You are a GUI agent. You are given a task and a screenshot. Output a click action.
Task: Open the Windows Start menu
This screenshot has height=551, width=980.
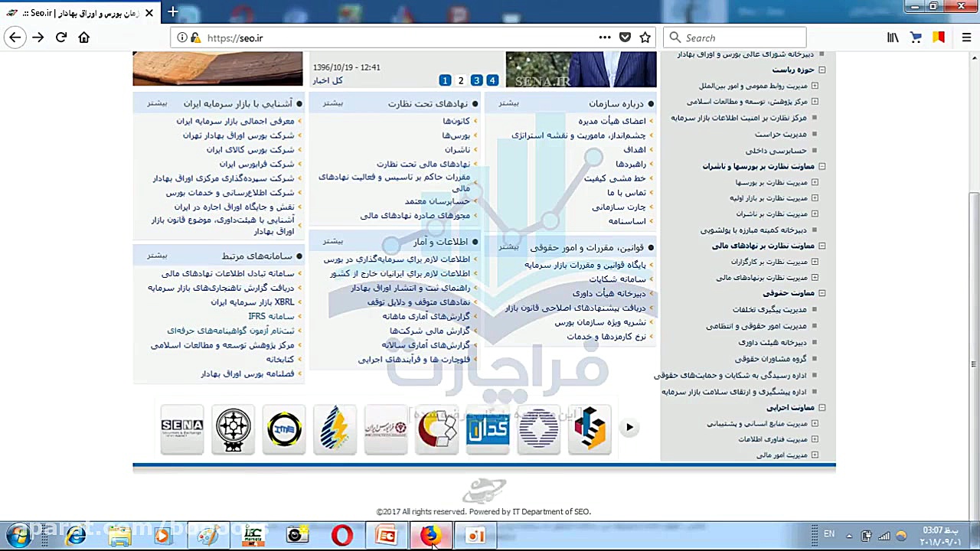click(x=18, y=536)
